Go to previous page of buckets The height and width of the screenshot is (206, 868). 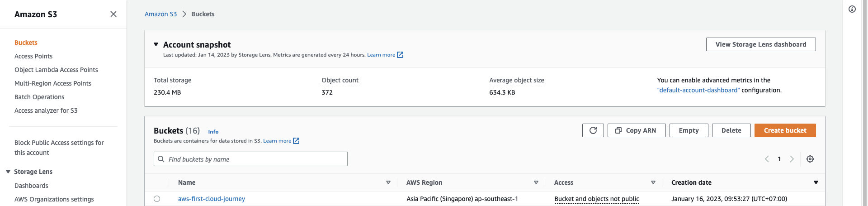pos(767,159)
